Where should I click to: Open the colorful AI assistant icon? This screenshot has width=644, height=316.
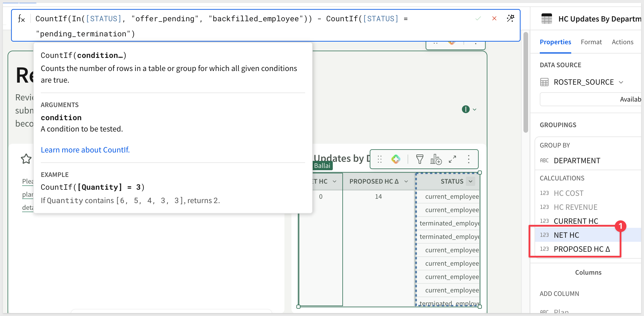tap(396, 159)
